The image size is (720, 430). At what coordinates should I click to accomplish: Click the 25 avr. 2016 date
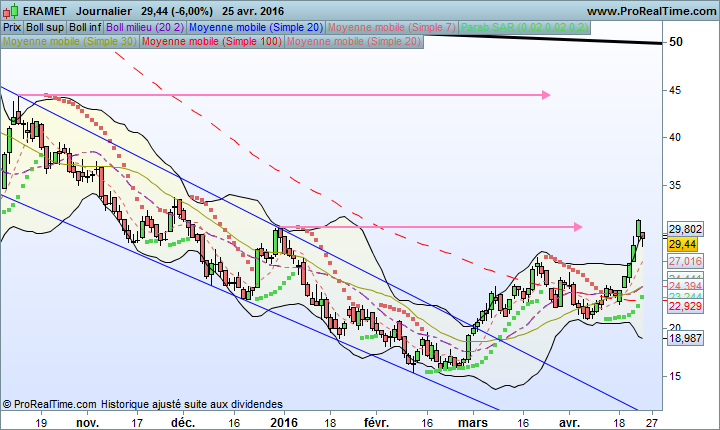tap(253, 11)
